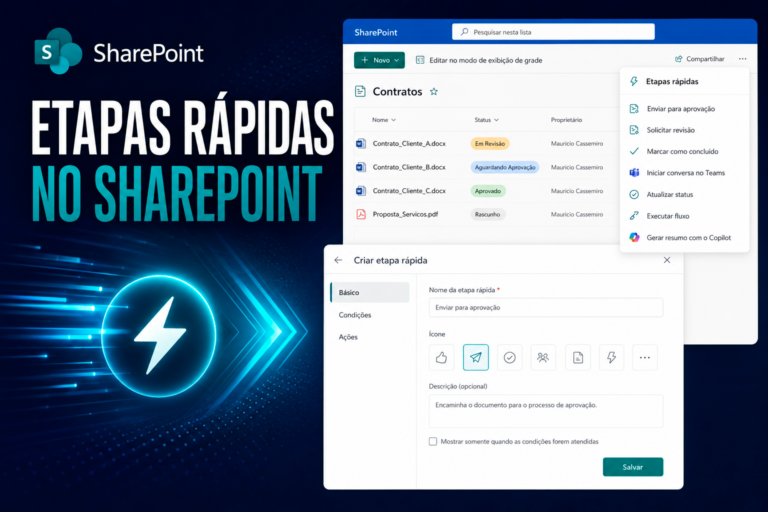
Task: Open the Nome column dropdown
Action: coord(384,120)
